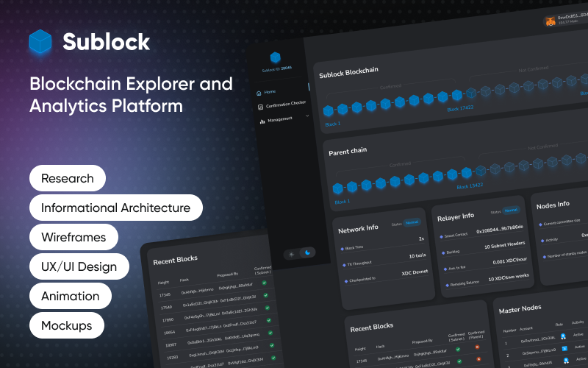588x368 pixels.
Task: Click the Block 17422 label
Action: (x=460, y=108)
